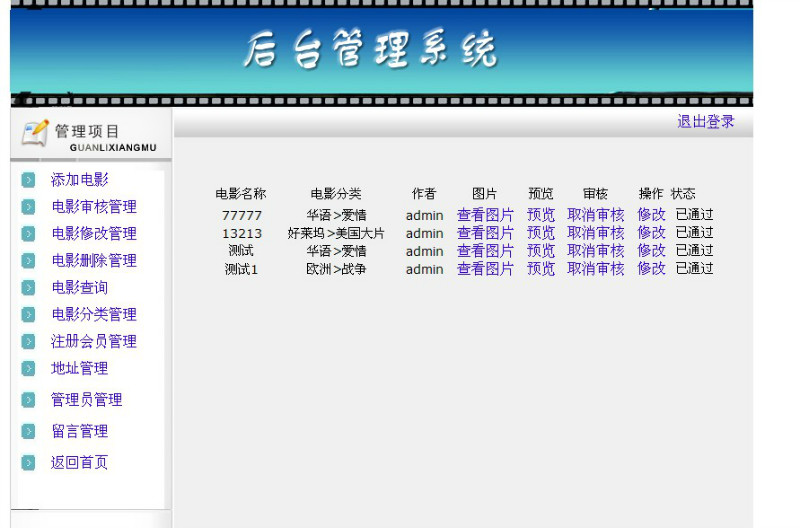
Task: Click the movie name 77777
Action: [242, 216]
